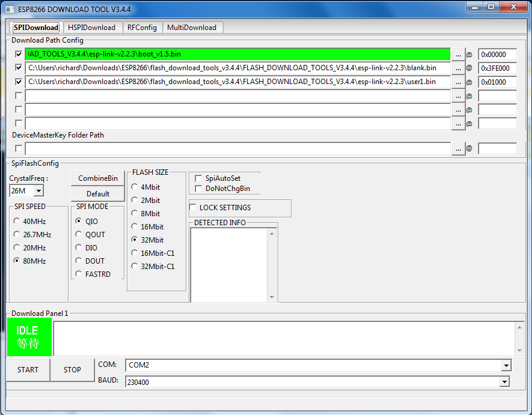Image resolution: width=532 pixels, height=415 pixels.
Task: Click the Default button
Action: tap(98, 194)
